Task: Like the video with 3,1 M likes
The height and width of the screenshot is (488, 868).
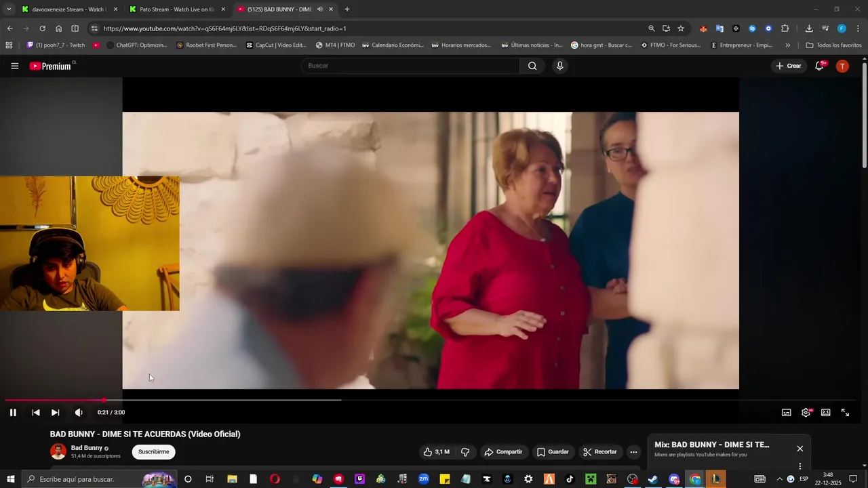Action: click(436, 452)
